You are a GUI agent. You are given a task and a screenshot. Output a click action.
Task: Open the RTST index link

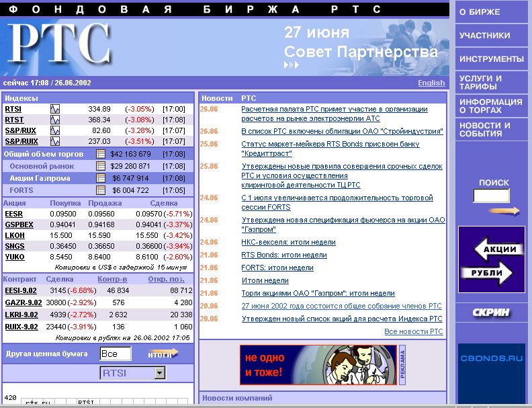[x=14, y=120]
